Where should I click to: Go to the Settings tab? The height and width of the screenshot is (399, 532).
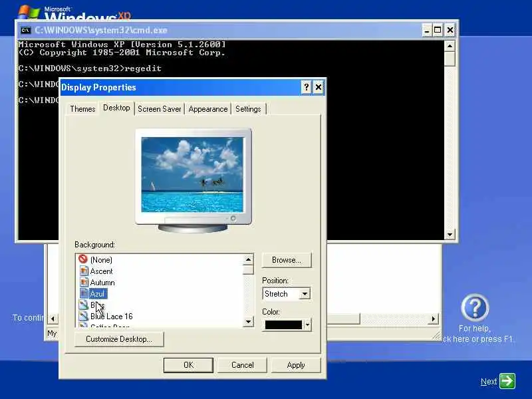[x=248, y=109]
